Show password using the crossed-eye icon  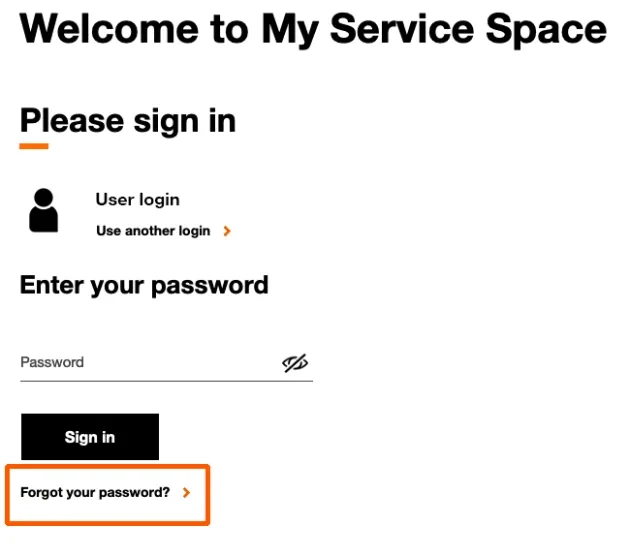295,363
